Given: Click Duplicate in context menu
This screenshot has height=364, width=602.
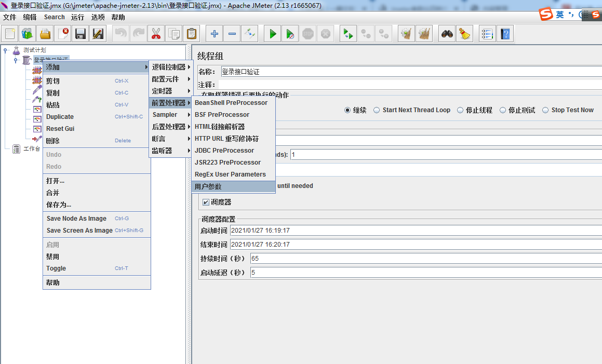Looking at the screenshot, I should 97,117.
